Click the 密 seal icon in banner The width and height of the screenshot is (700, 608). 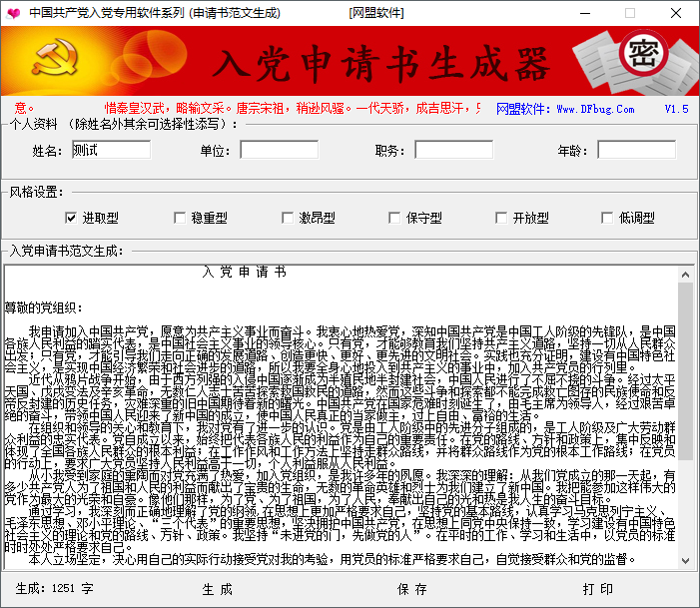tap(643, 53)
